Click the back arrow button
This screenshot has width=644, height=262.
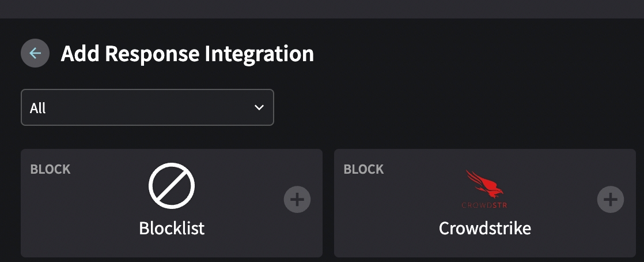[x=35, y=54]
